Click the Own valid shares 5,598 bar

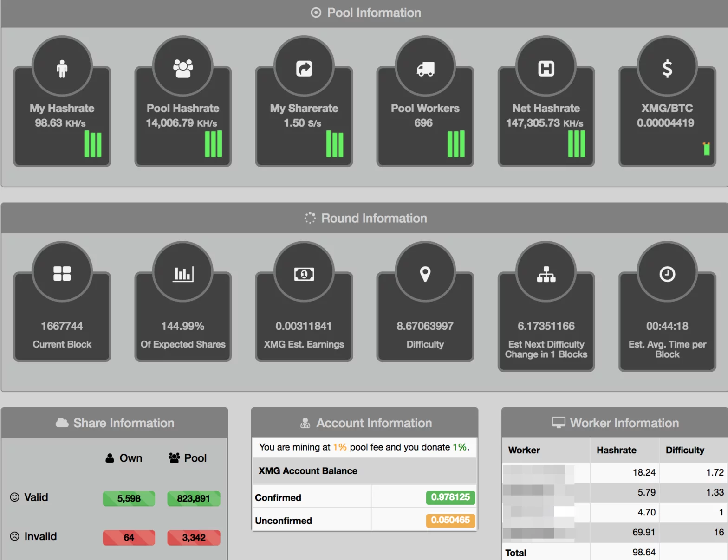pos(129,499)
